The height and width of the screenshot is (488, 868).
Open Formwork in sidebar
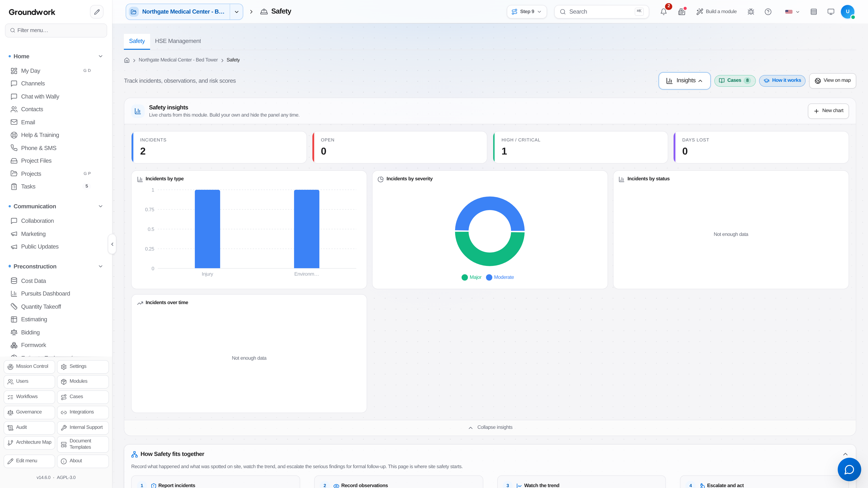[x=51, y=345]
